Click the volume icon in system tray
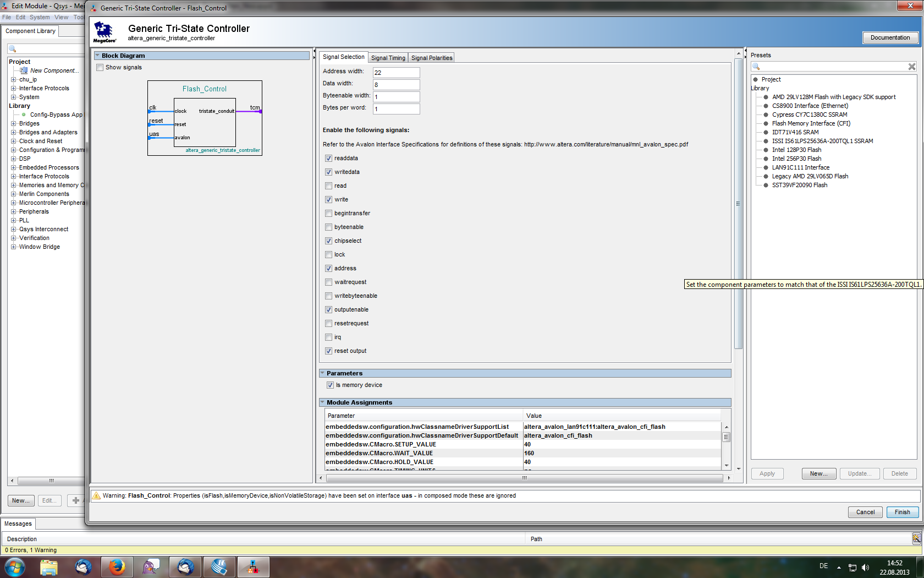 coord(865,567)
